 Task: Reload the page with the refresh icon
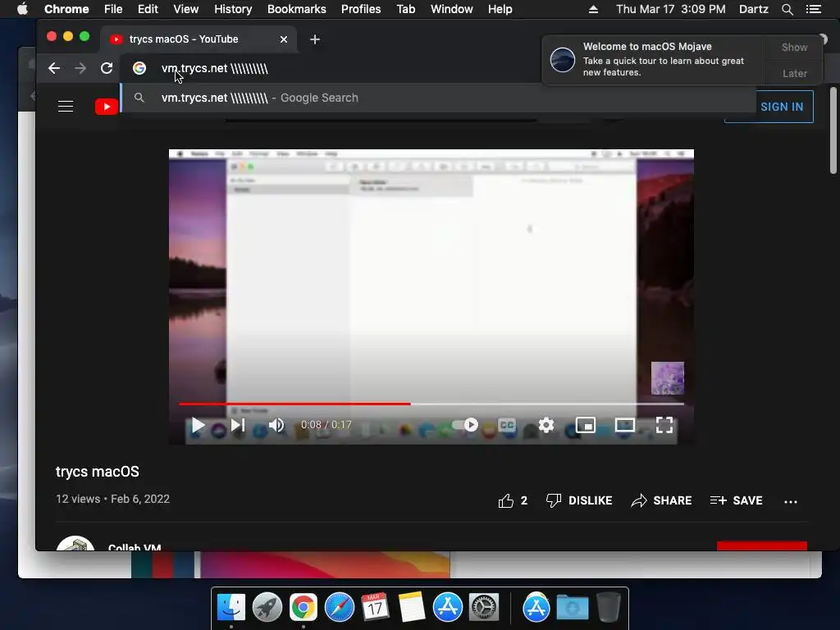(x=107, y=68)
